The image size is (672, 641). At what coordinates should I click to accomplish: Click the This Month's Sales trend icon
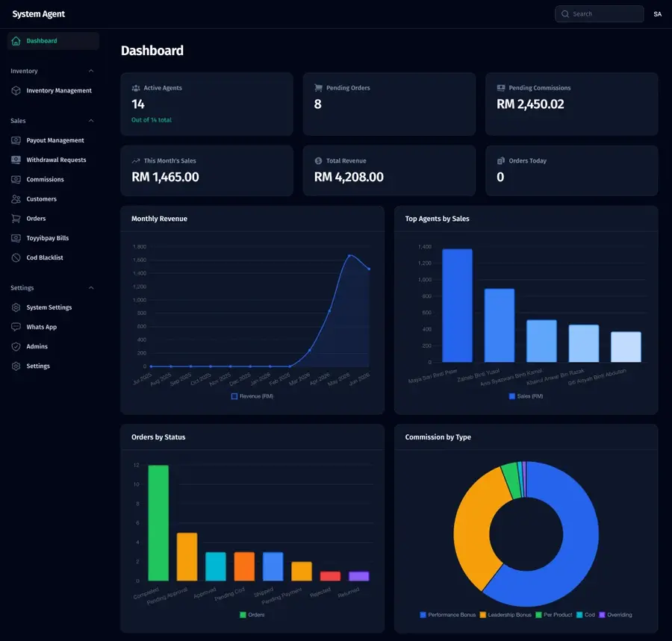(136, 161)
